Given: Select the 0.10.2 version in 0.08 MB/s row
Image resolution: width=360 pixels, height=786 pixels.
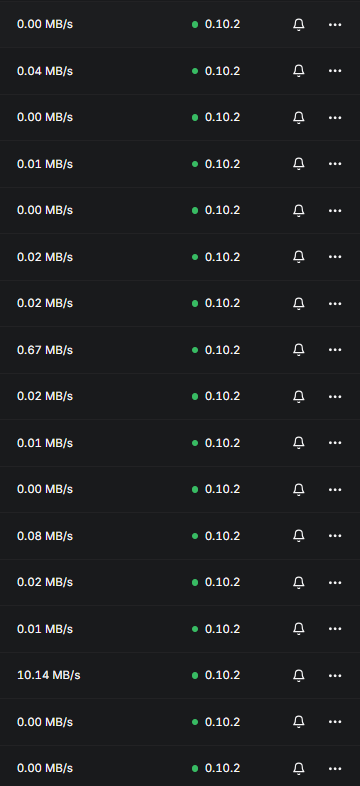Looking at the screenshot, I should point(223,536).
